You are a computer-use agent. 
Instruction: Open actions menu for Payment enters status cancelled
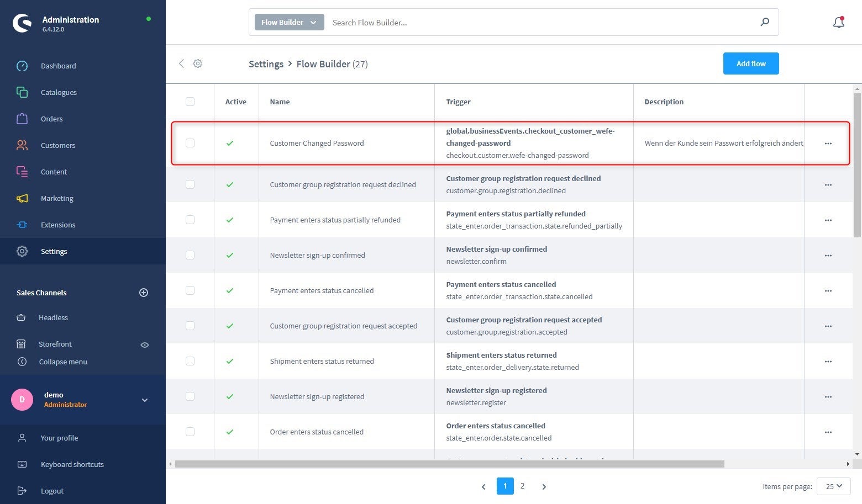point(828,291)
